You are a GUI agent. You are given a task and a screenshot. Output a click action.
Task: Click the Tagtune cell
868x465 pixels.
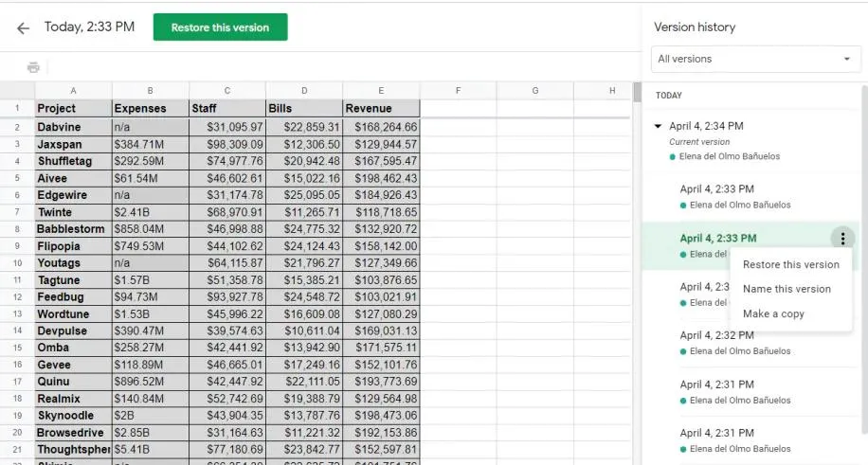point(73,280)
